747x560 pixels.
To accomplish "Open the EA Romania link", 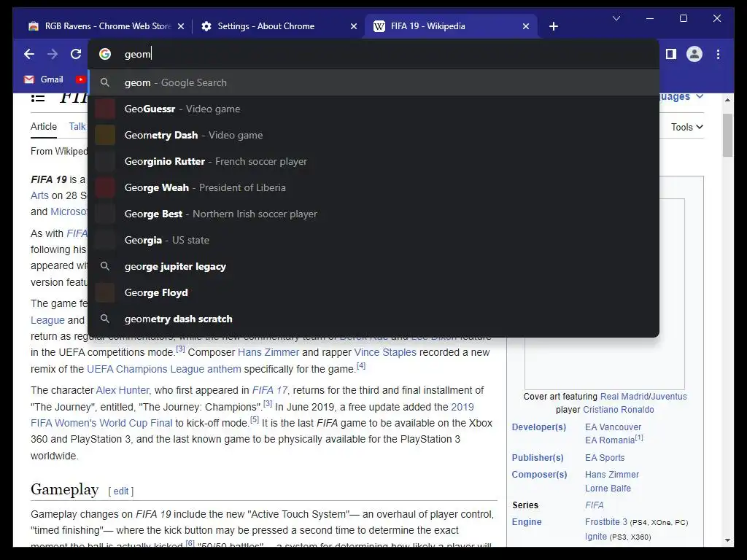I will click(x=610, y=440).
